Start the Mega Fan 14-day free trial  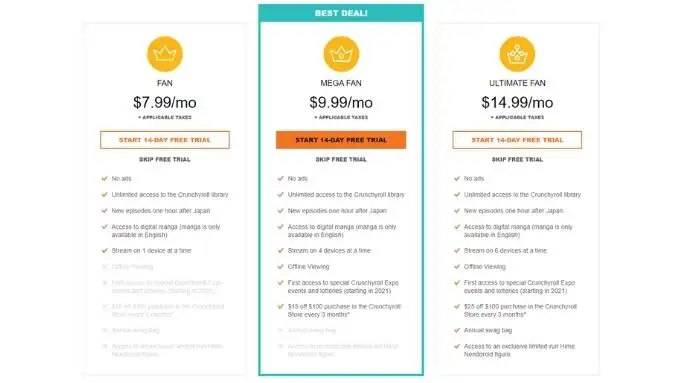341,140
